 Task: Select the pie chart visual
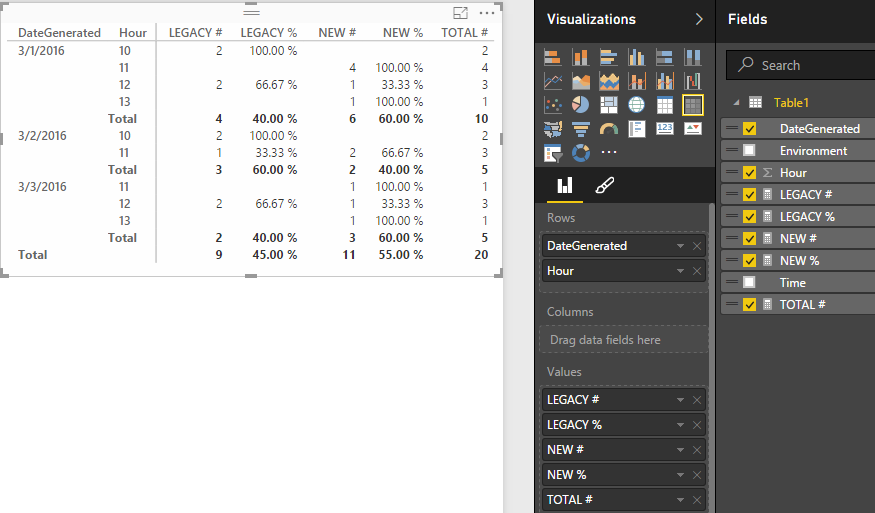[580, 105]
